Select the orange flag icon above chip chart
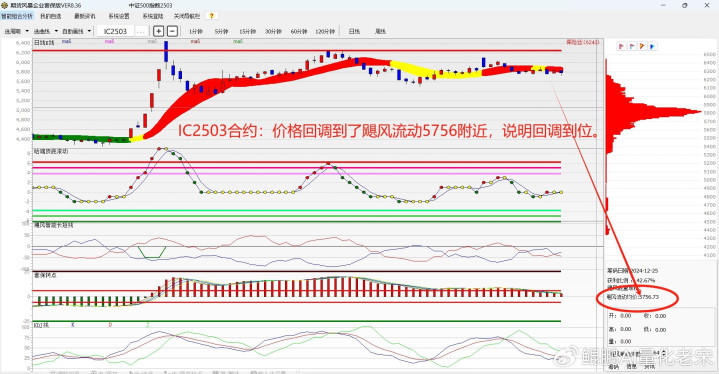This screenshot has height=374, width=719. (642, 46)
